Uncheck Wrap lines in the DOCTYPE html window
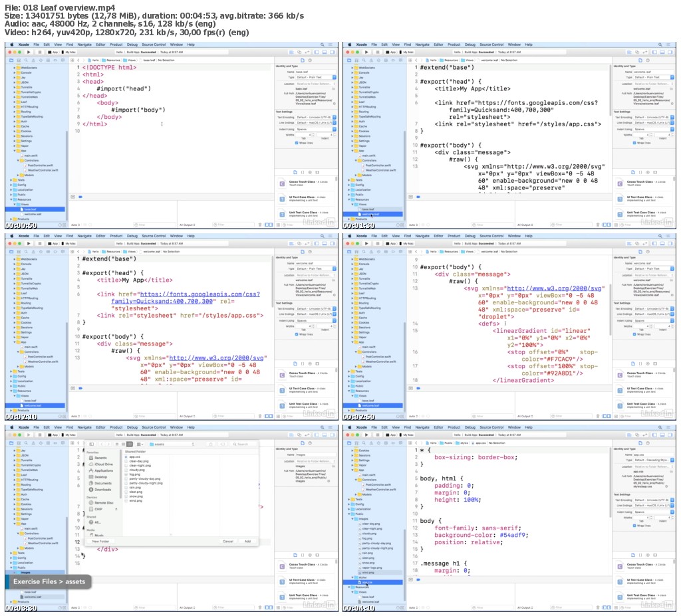The width and height of the screenshot is (681, 616). pos(296,142)
